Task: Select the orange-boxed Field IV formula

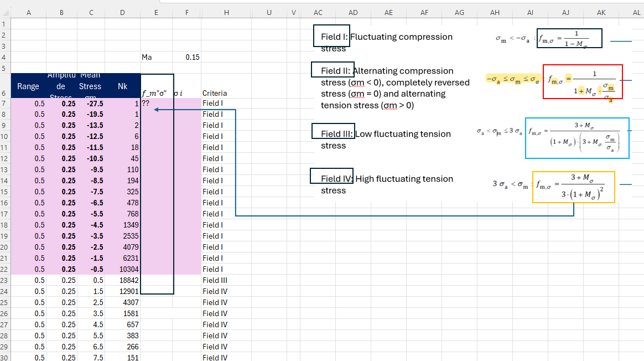Action: coord(573,187)
